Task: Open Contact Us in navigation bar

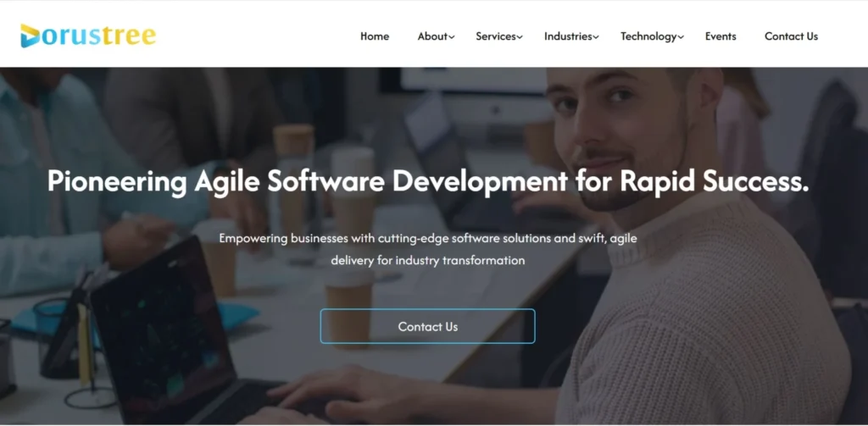Action: point(791,36)
